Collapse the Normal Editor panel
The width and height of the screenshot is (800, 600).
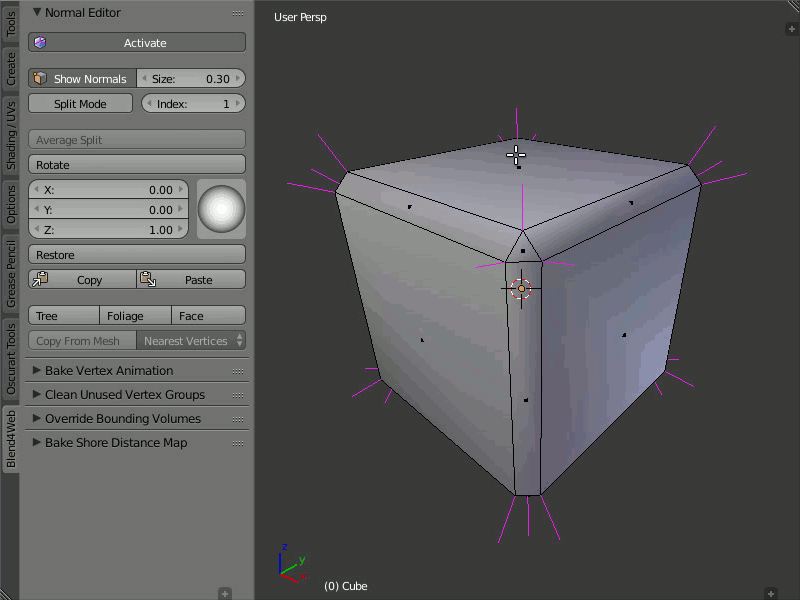(37, 13)
